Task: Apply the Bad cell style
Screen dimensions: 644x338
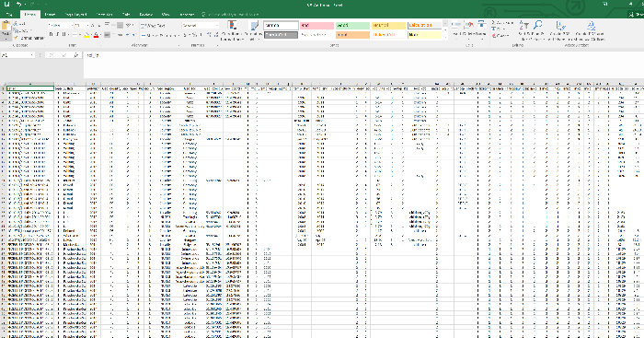Action: (316, 26)
